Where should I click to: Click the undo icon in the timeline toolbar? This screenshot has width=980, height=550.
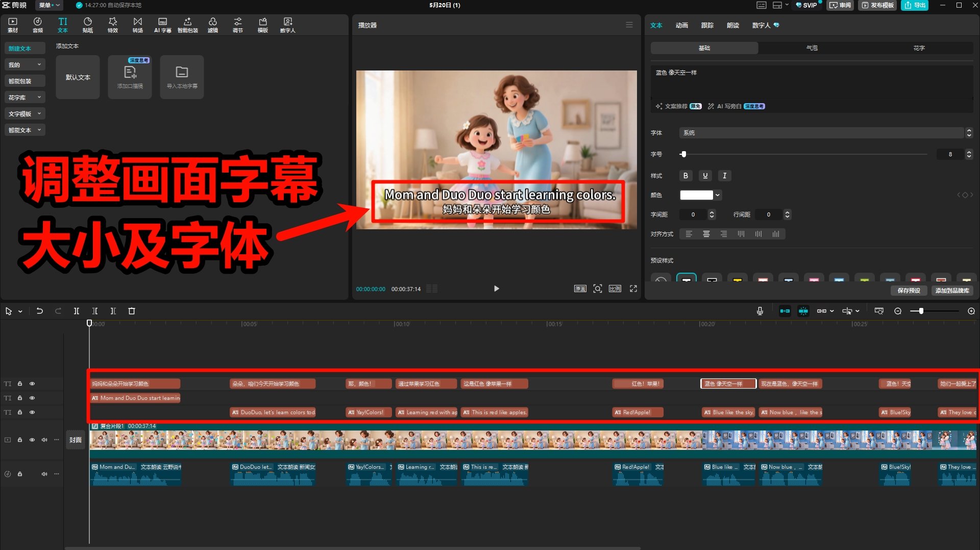click(x=40, y=310)
